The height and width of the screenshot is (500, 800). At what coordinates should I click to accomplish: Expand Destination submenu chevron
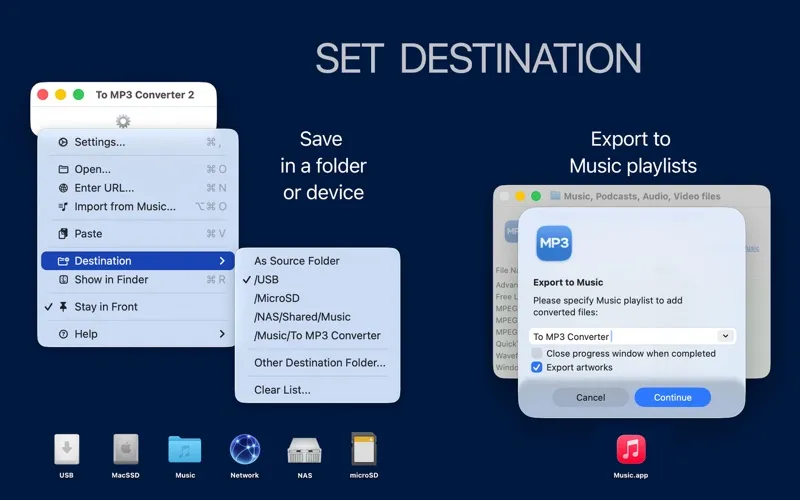pyautogui.click(x=222, y=261)
